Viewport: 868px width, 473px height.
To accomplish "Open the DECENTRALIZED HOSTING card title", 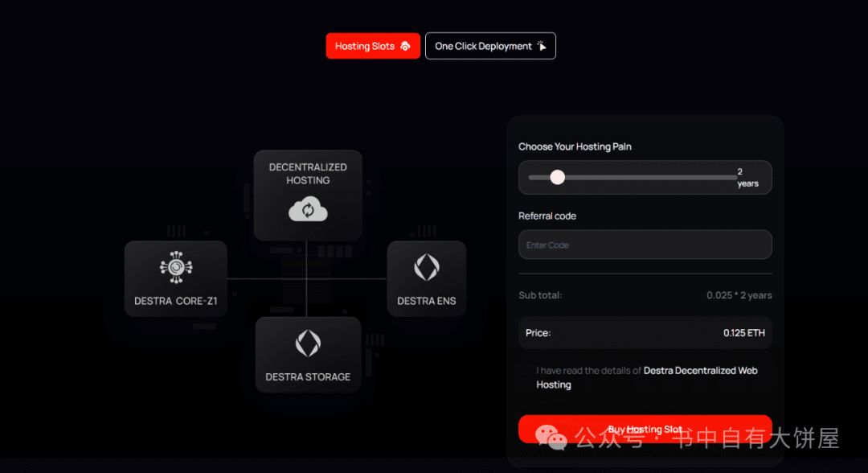I will (x=308, y=174).
